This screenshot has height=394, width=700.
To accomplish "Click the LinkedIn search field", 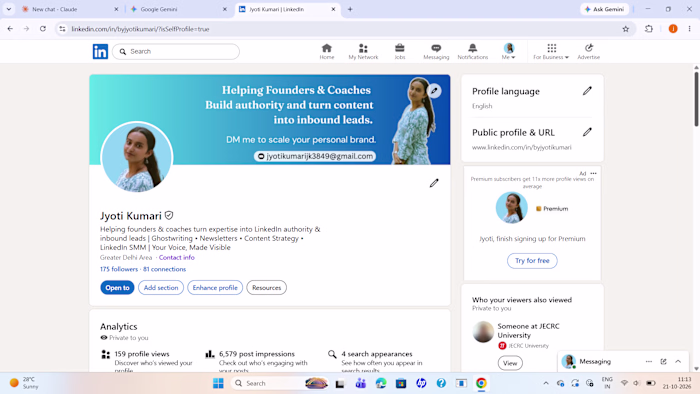I will (176, 51).
